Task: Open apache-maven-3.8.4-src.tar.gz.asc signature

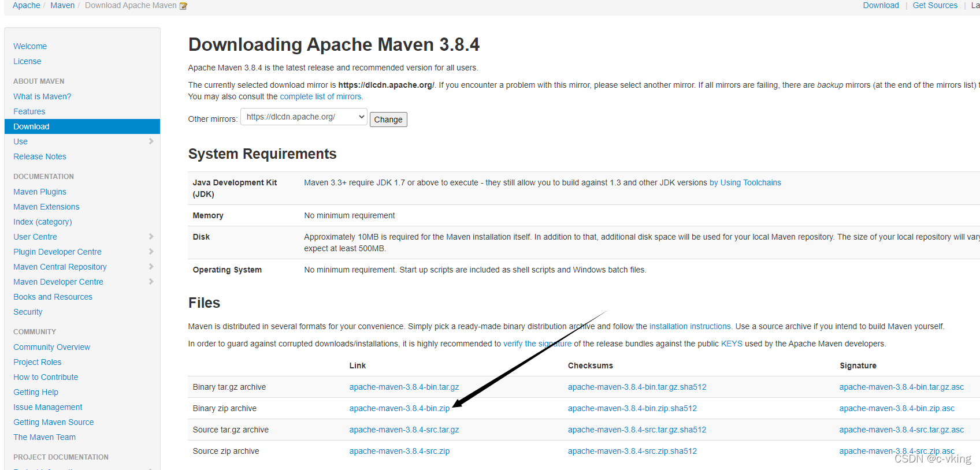Action: click(x=901, y=430)
